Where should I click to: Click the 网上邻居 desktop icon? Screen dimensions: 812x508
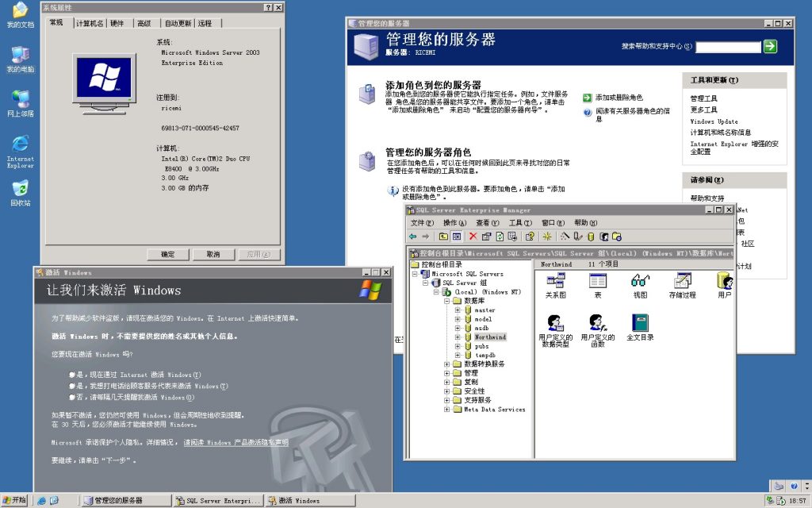(x=20, y=104)
